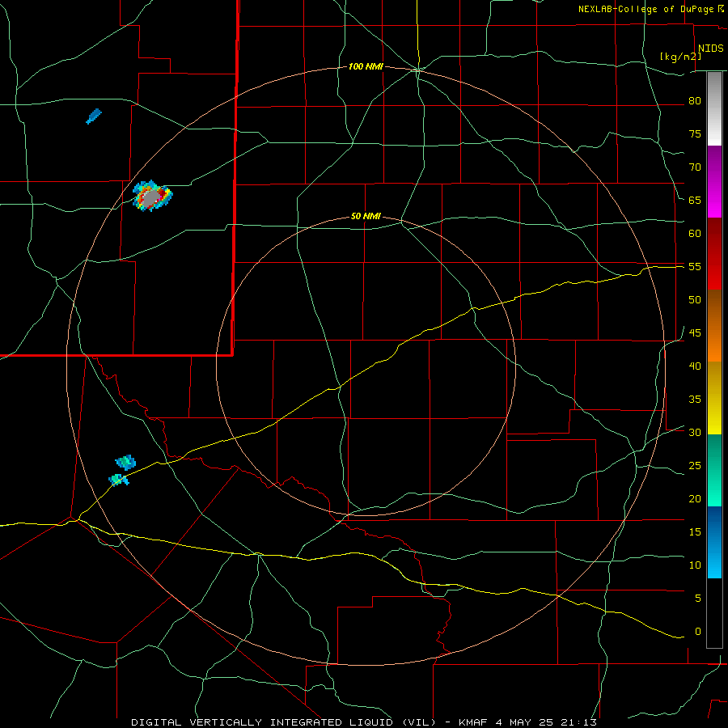Screen dimensions: 728x728
Task: Click the gold-yellow segment of color scale
Action: coord(714,398)
